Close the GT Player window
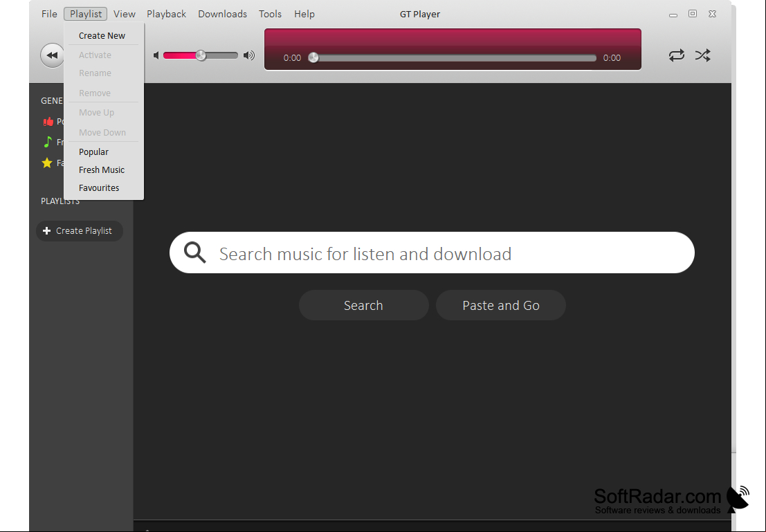 pos(712,14)
